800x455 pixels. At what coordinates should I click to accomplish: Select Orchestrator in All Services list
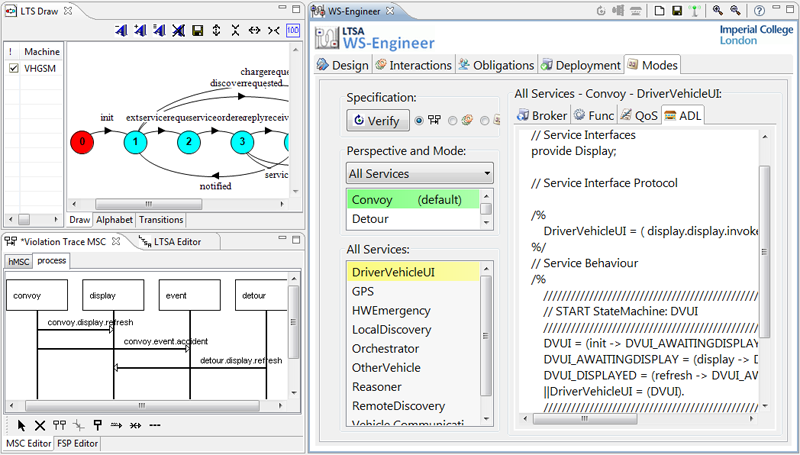[385, 349]
